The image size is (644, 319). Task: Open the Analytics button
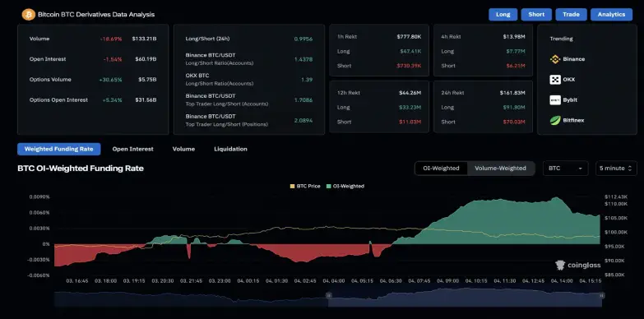click(611, 14)
